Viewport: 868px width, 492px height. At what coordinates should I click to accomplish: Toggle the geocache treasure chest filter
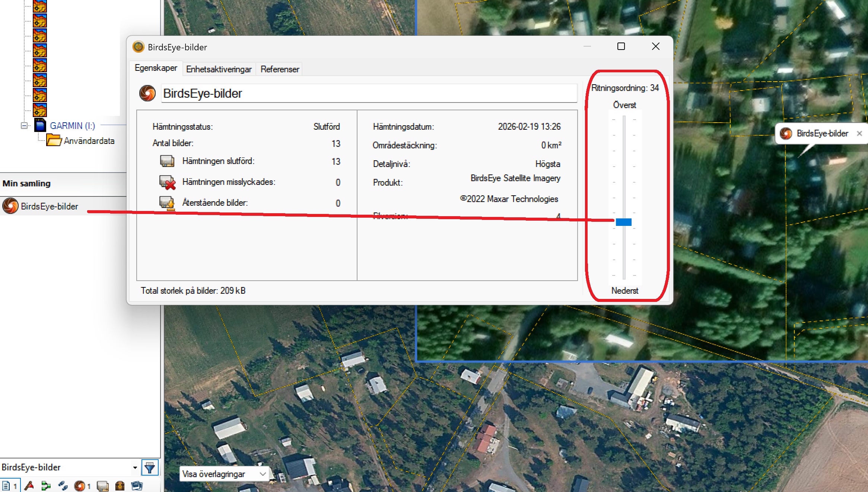click(120, 486)
